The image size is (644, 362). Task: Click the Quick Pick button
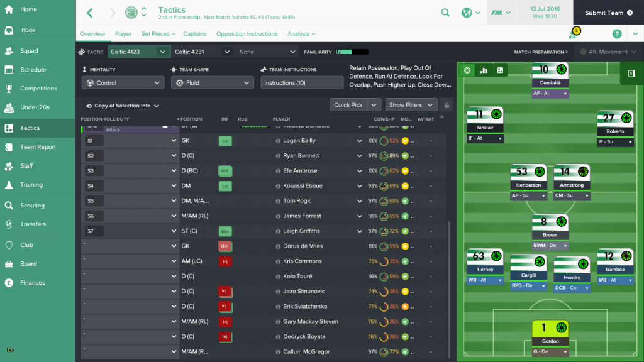tap(348, 105)
